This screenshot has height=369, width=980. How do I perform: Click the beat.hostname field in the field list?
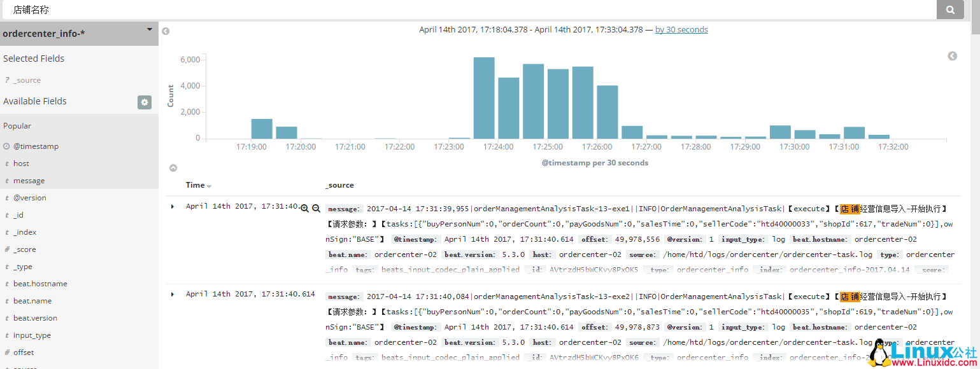39,283
